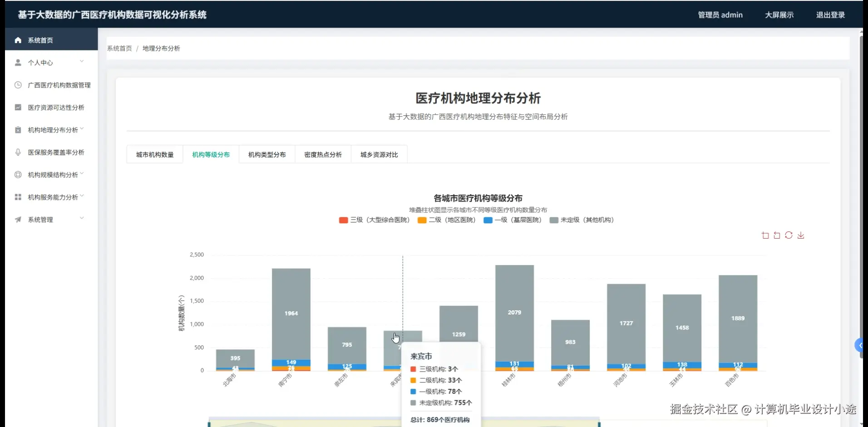Click the 北海市 gray bar labeled 395
This screenshot has width=868, height=427.
(235, 358)
